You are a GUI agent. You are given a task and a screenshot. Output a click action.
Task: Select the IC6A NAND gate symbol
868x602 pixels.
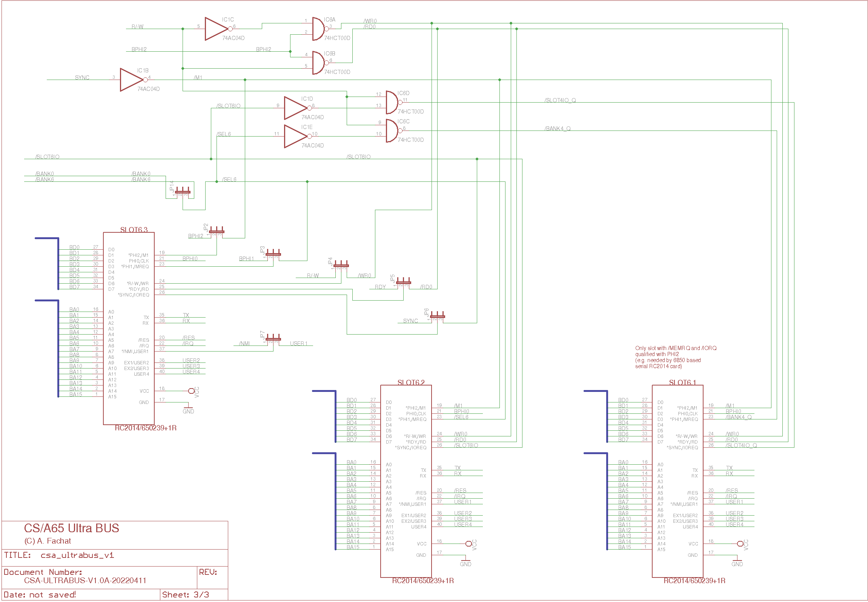point(318,29)
